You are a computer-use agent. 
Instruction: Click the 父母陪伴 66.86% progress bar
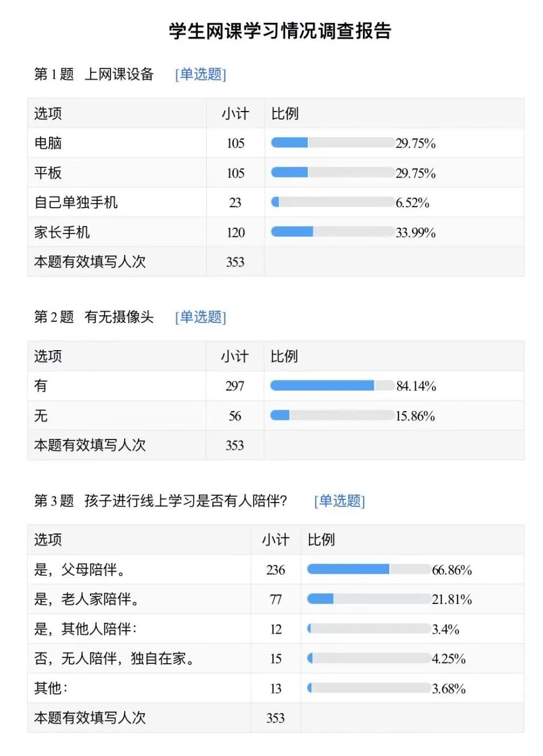tap(369, 569)
